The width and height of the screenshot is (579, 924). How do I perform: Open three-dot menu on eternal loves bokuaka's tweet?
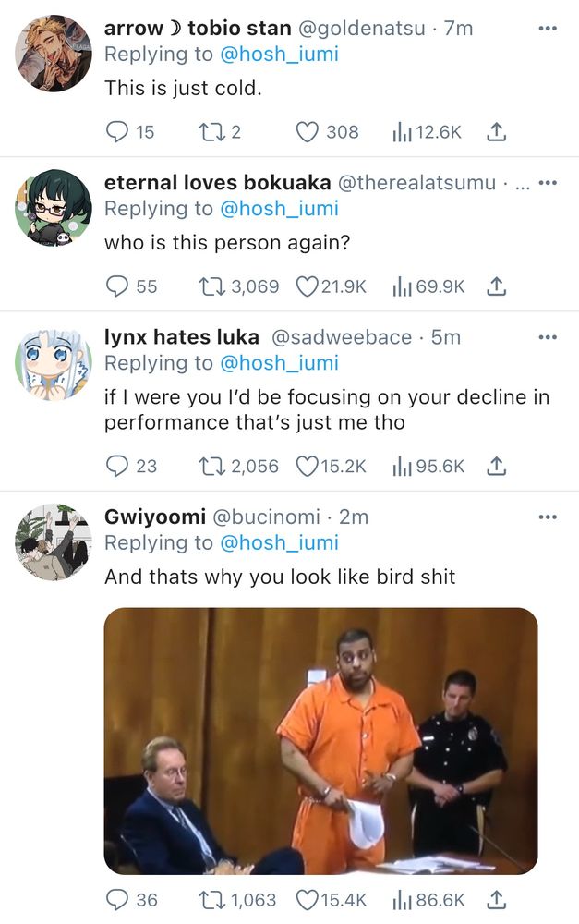[548, 183]
